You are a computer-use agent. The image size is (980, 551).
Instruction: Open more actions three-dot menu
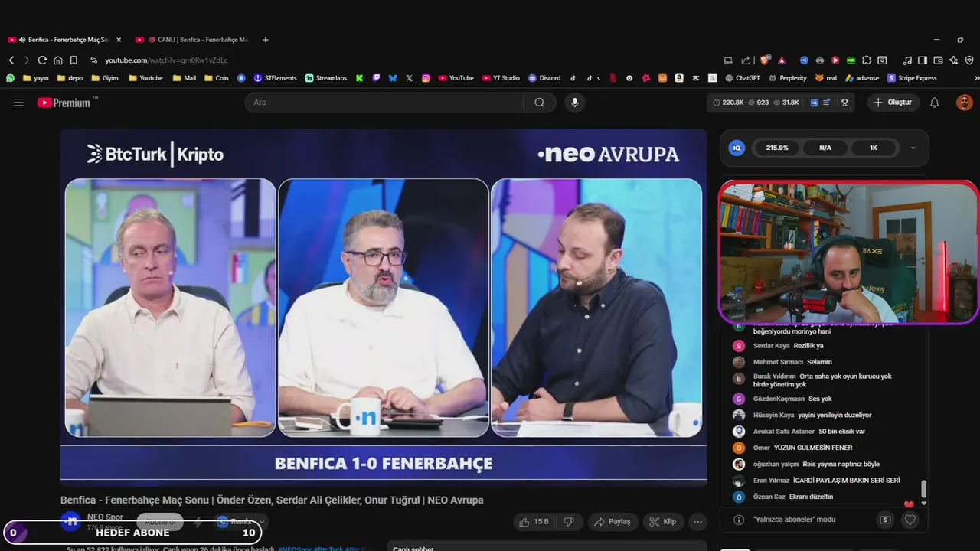point(697,522)
